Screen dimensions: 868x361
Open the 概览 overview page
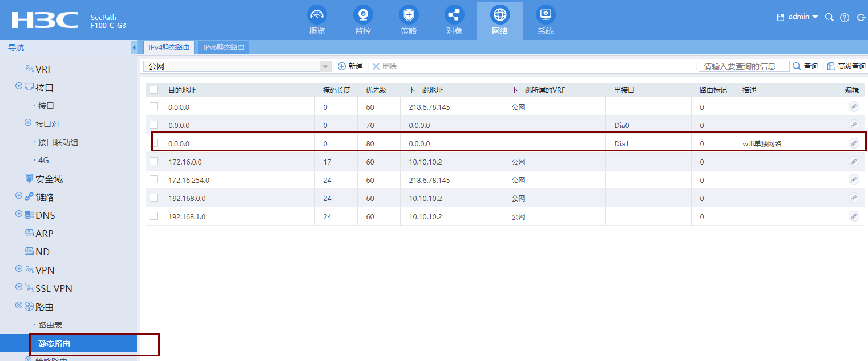click(317, 20)
